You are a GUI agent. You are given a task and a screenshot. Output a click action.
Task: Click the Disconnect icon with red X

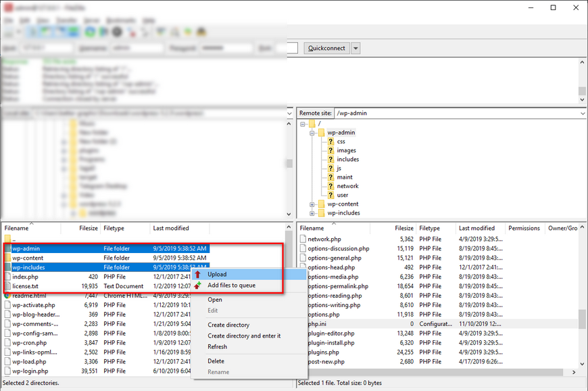(x=132, y=32)
